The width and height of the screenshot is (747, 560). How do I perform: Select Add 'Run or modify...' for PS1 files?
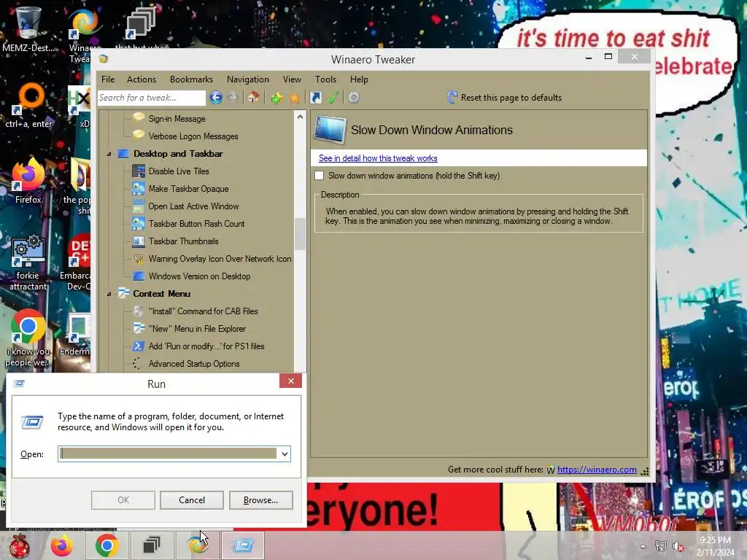click(206, 346)
